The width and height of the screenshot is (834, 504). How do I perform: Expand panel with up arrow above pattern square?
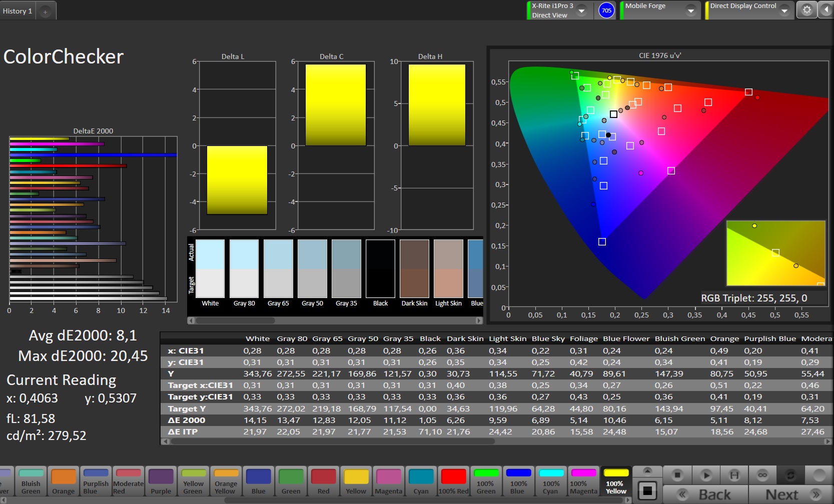pos(647,471)
